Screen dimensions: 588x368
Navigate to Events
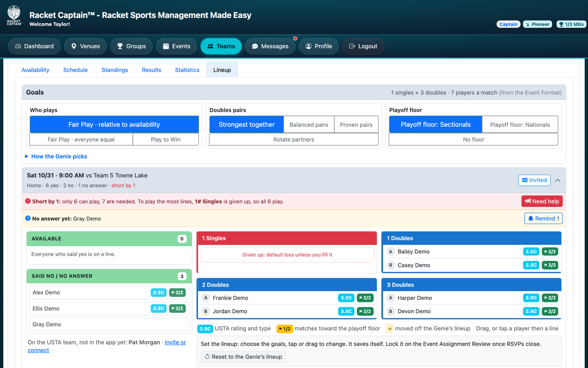coord(176,46)
